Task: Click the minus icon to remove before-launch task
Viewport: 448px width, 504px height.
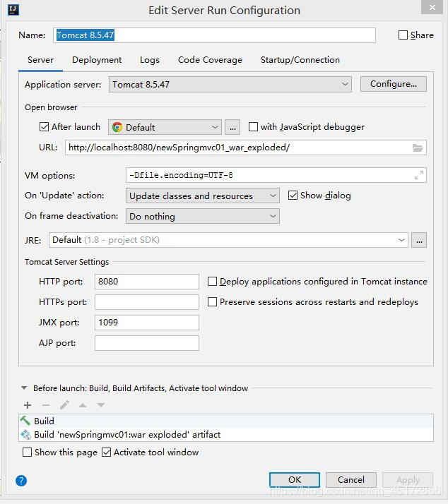Action: coord(46,405)
